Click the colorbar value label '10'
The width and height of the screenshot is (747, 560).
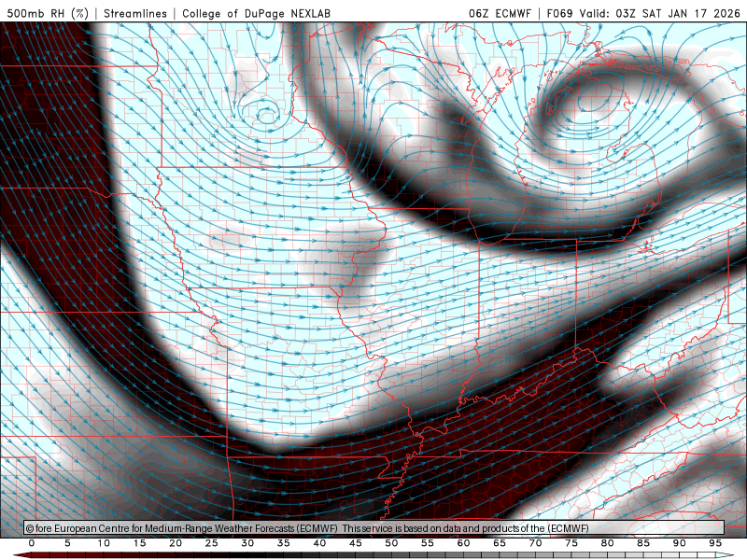tap(104, 543)
